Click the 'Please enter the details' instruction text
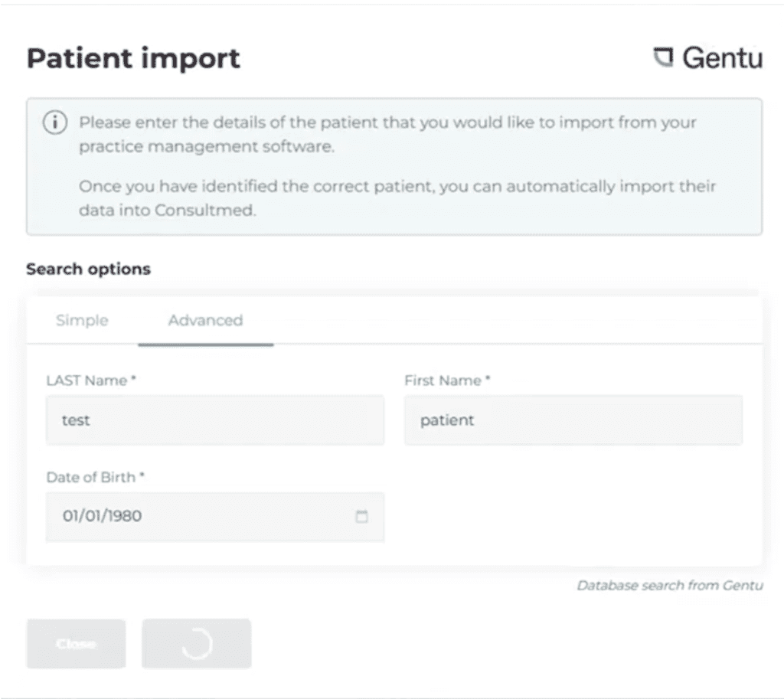This screenshot has height=699, width=784. coord(387,134)
